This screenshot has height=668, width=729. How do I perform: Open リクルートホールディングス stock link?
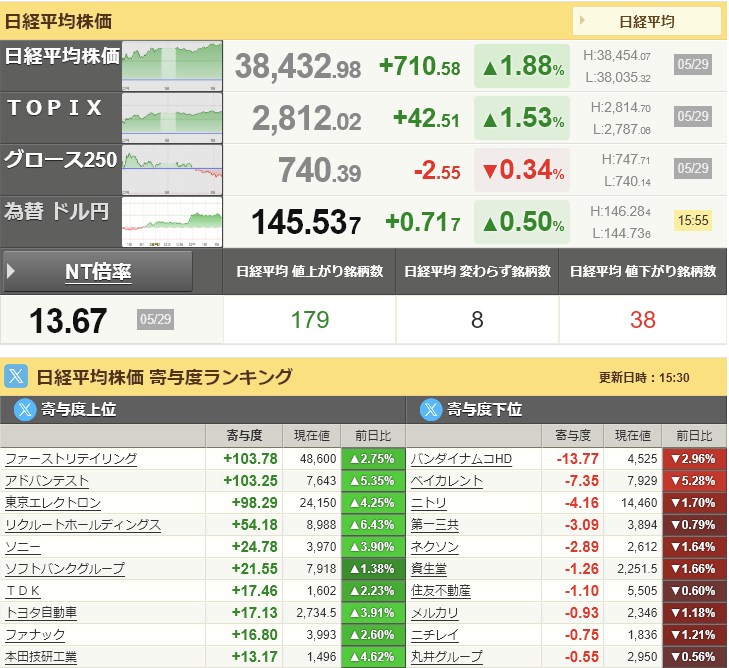[x=83, y=525]
